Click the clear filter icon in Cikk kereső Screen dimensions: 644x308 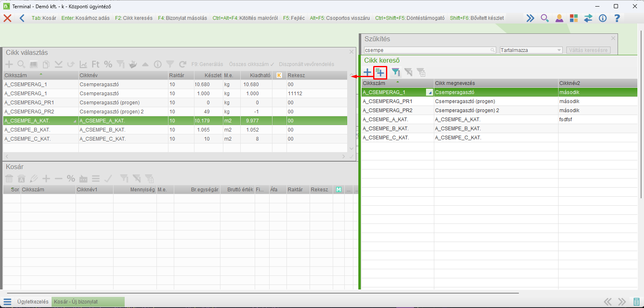pyautogui.click(x=408, y=73)
